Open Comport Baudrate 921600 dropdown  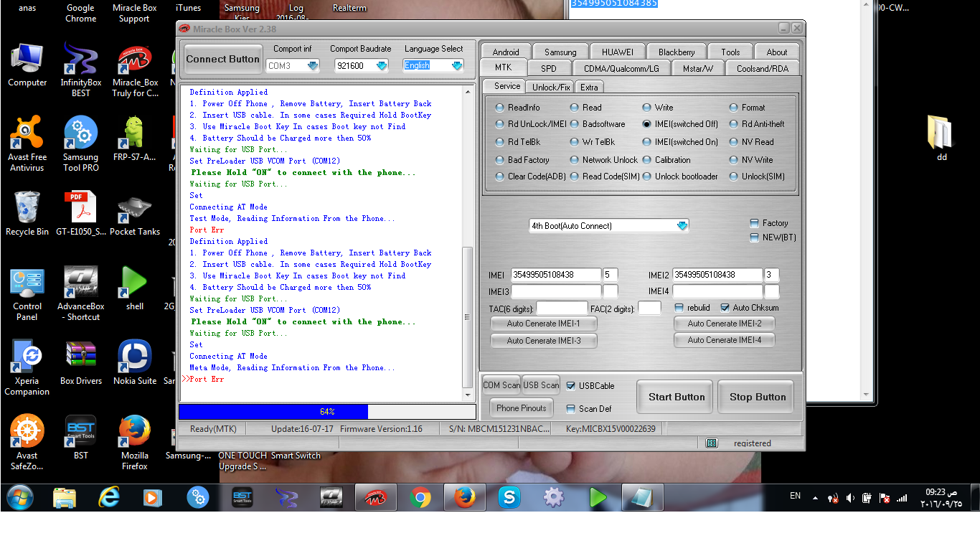[362, 65]
